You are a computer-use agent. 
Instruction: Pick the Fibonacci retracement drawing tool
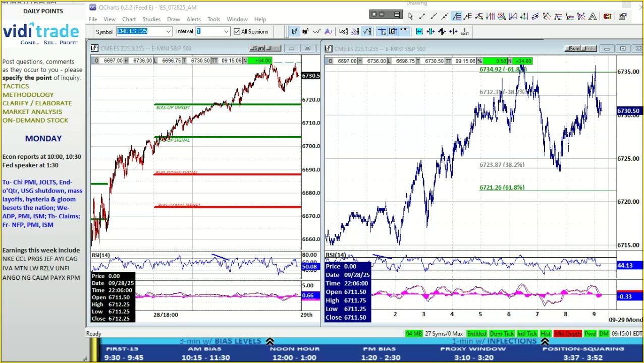click(456, 16)
